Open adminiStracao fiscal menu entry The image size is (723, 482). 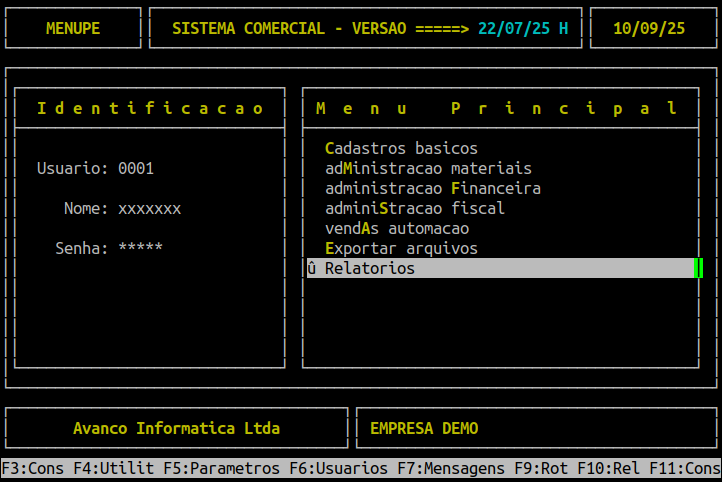[414, 208]
